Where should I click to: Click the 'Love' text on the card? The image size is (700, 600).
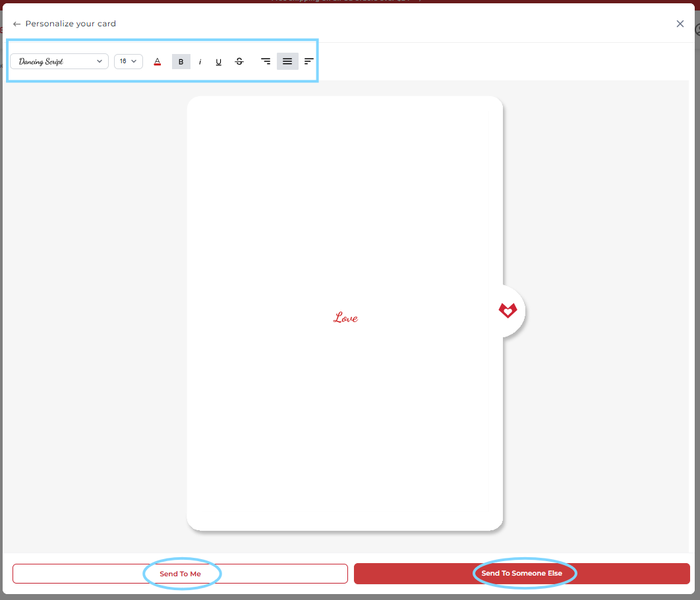tap(345, 318)
